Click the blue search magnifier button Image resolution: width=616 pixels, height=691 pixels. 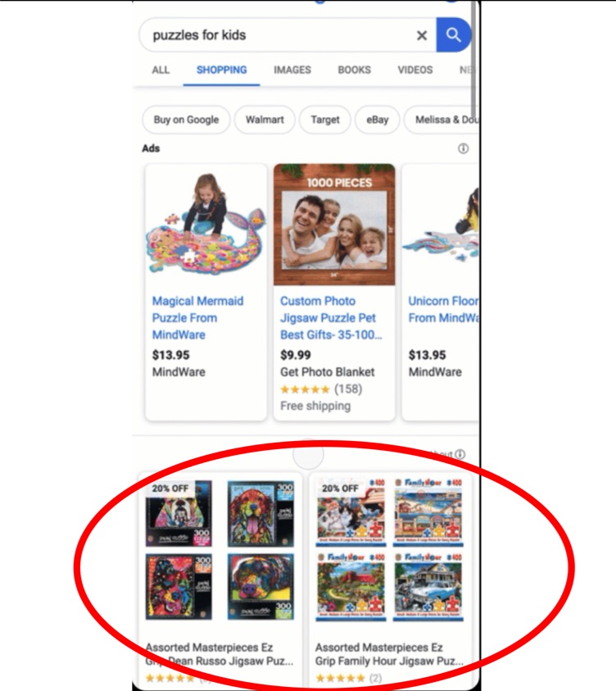pyautogui.click(x=453, y=34)
